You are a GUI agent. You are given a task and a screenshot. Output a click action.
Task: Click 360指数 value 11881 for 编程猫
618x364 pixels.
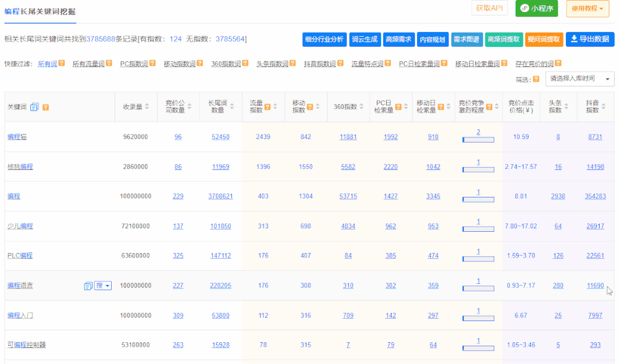click(348, 137)
